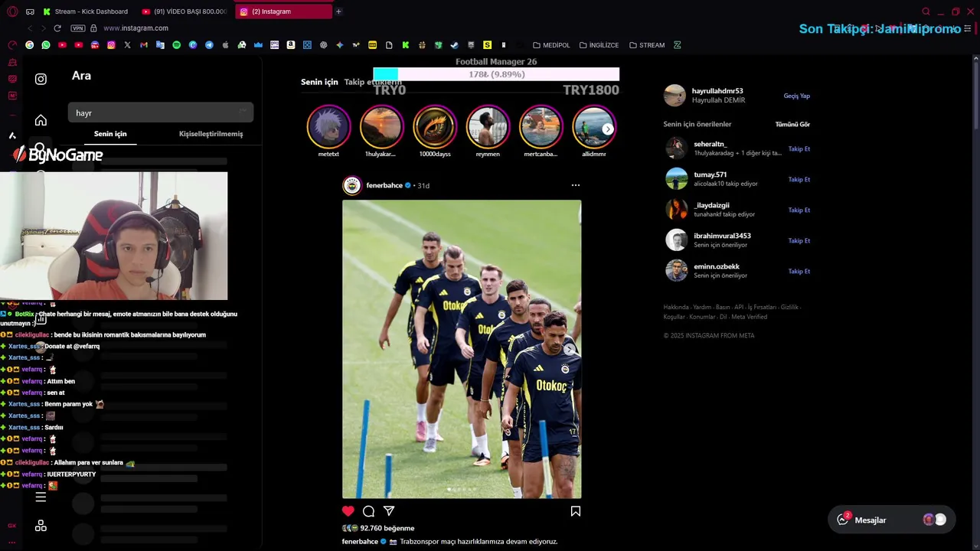Open the MEDİPOL bookmarks folder
Image resolution: width=980 pixels, height=551 pixels.
[551, 45]
